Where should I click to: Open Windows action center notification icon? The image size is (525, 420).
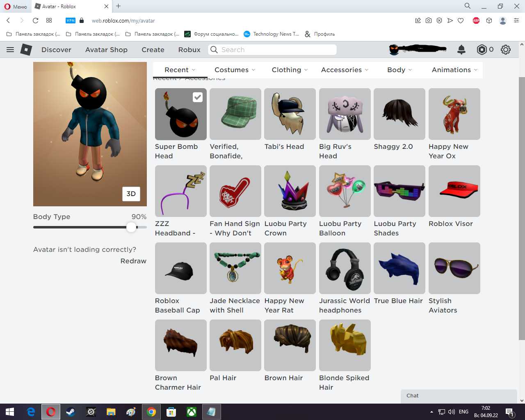coord(510,412)
